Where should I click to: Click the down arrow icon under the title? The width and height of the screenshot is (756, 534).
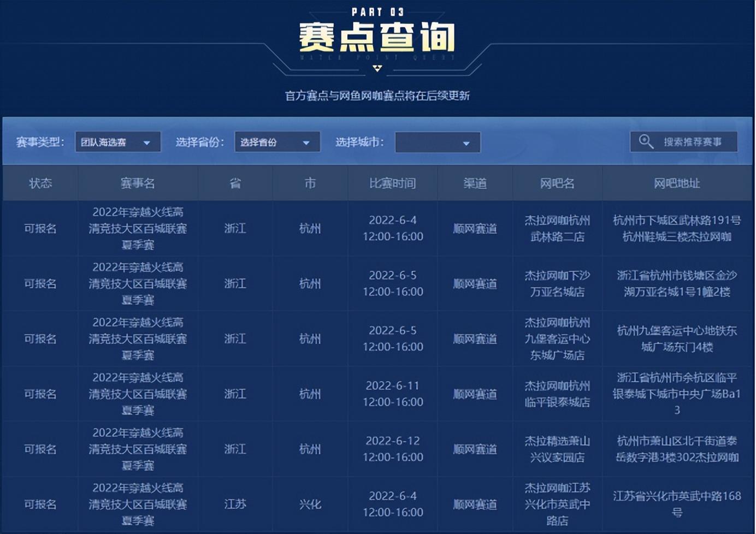[x=377, y=68]
